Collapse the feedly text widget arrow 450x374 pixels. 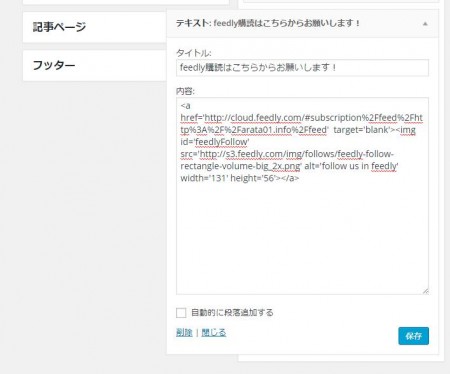(425, 24)
